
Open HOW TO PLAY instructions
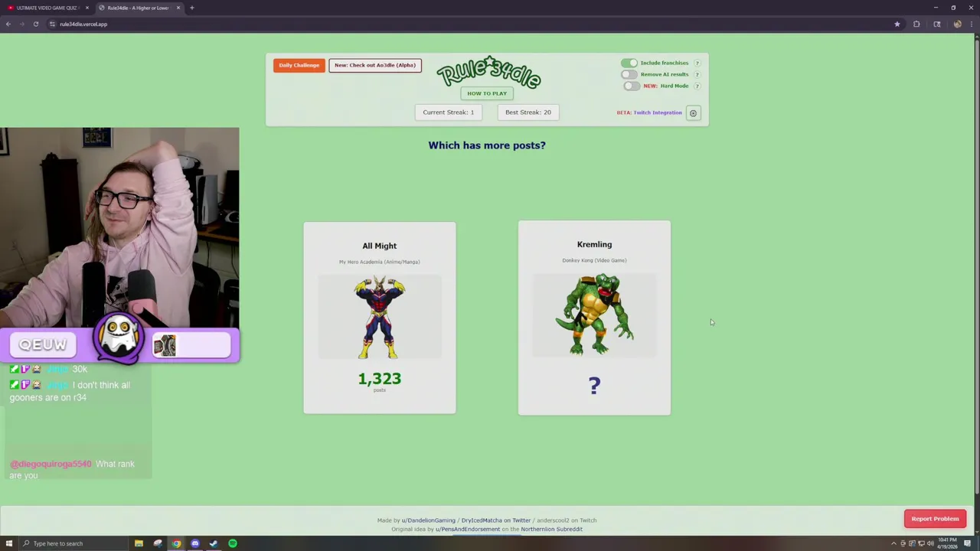click(487, 93)
